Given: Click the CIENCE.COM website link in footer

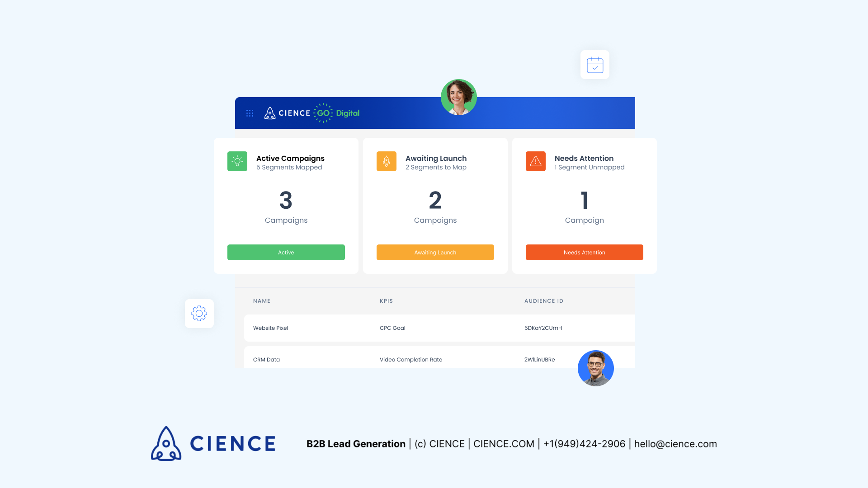Looking at the screenshot, I should (503, 443).
